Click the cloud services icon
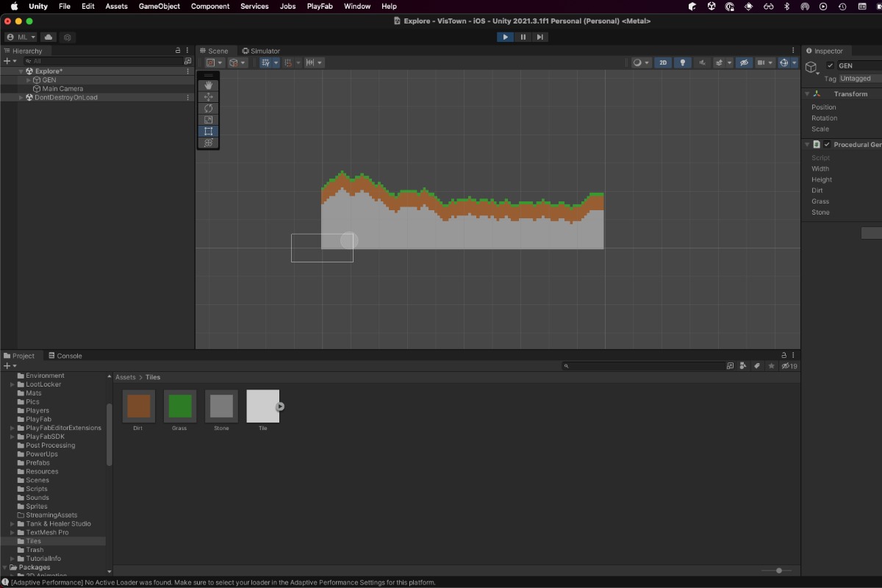 [x=49, y=37]
